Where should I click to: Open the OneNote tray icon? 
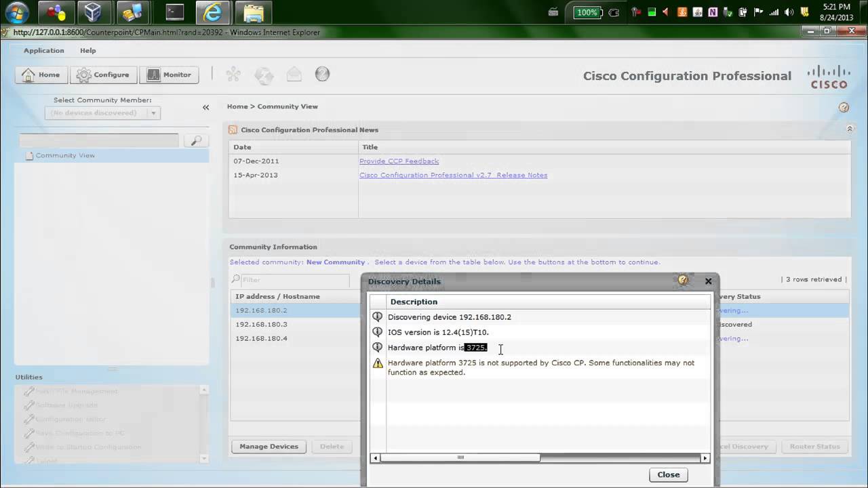[713, 12]
